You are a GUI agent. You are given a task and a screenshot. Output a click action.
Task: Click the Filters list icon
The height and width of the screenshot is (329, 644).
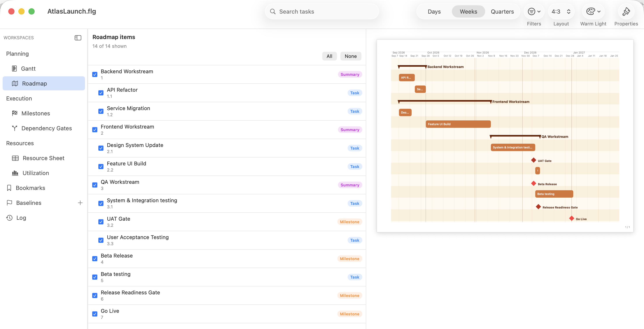[531, 12]
